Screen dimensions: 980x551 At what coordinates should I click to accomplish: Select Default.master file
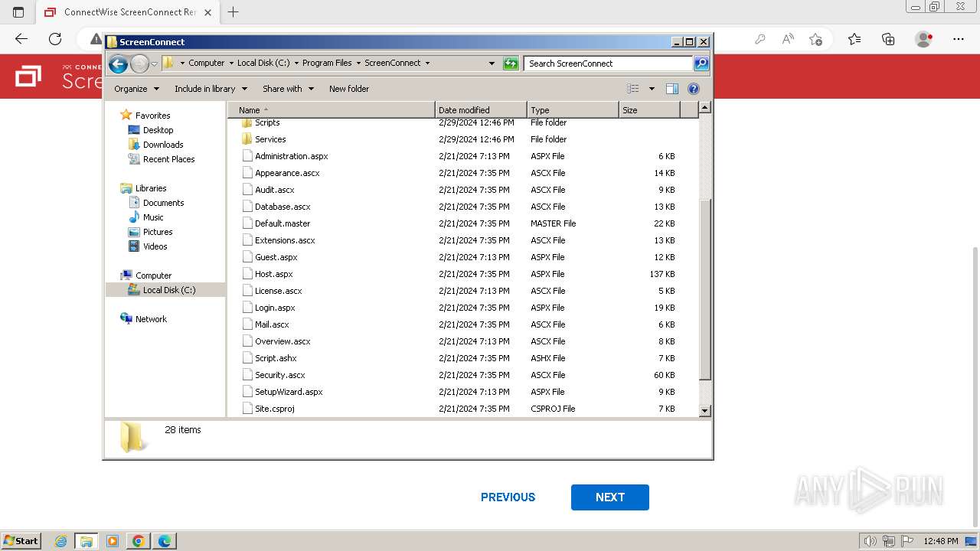[283, 223]
